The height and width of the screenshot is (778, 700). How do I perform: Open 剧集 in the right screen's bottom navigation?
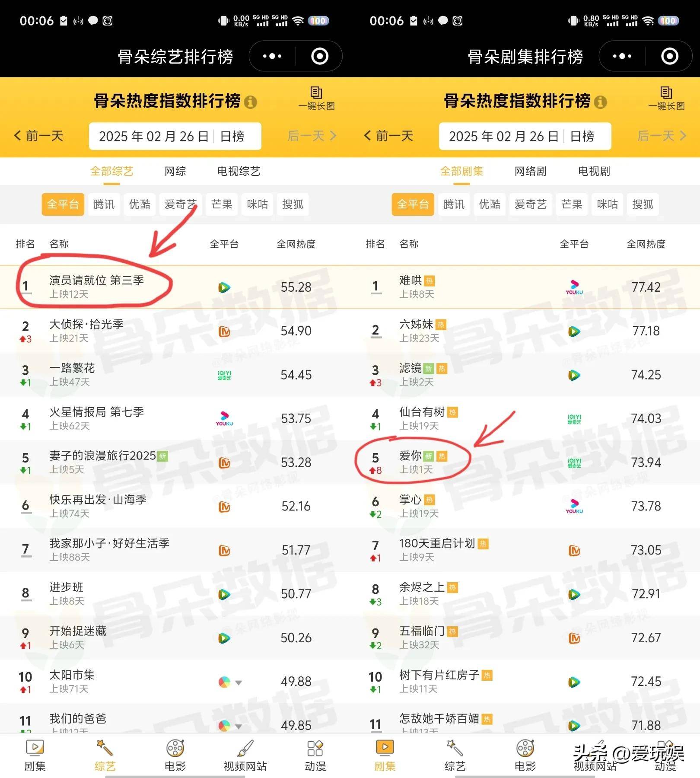coord(385,756)
